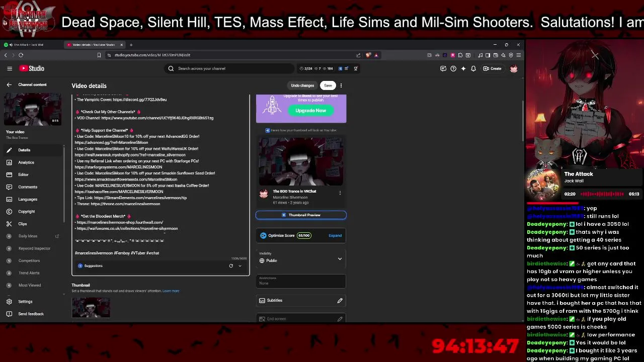This screenshot has height=362, width=644.
Task: Click the sparkle Ask Studio icon
Action: [463, 68]
